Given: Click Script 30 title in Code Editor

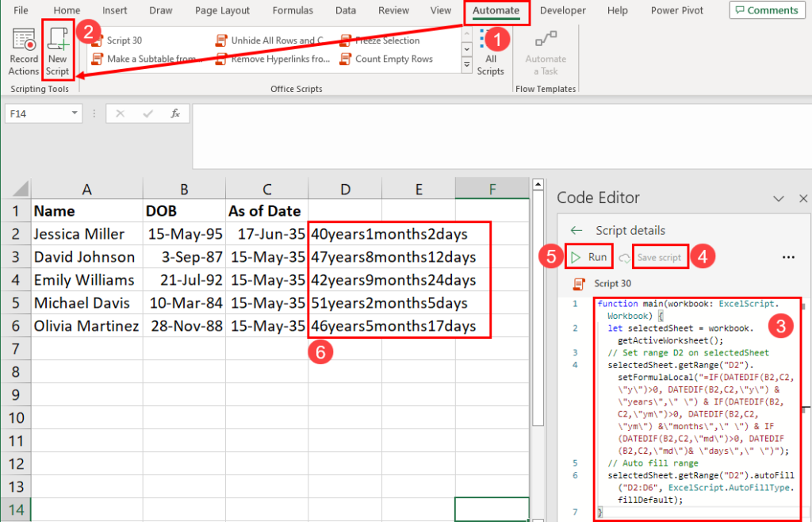Looking at the screenshot, I should tap(613, 284).
